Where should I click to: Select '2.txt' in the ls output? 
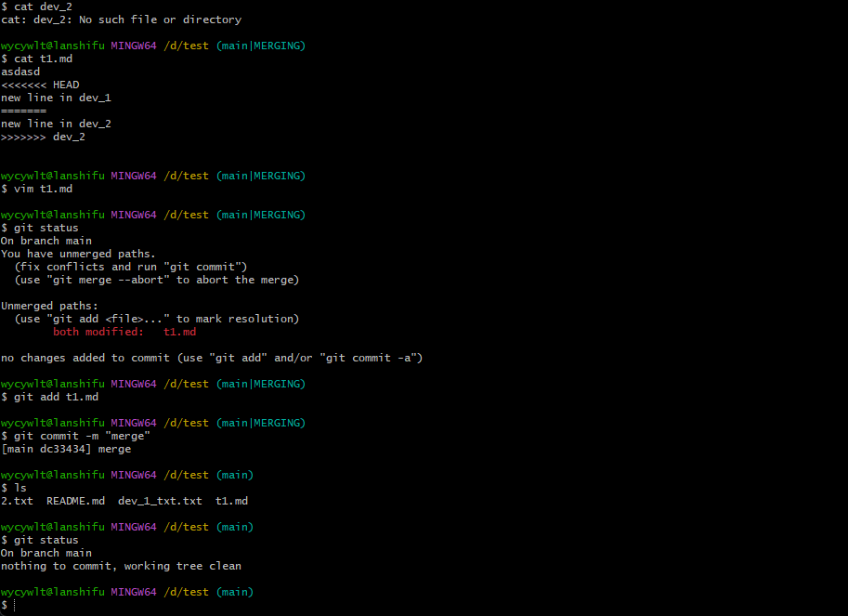click(x=17, y=501)
